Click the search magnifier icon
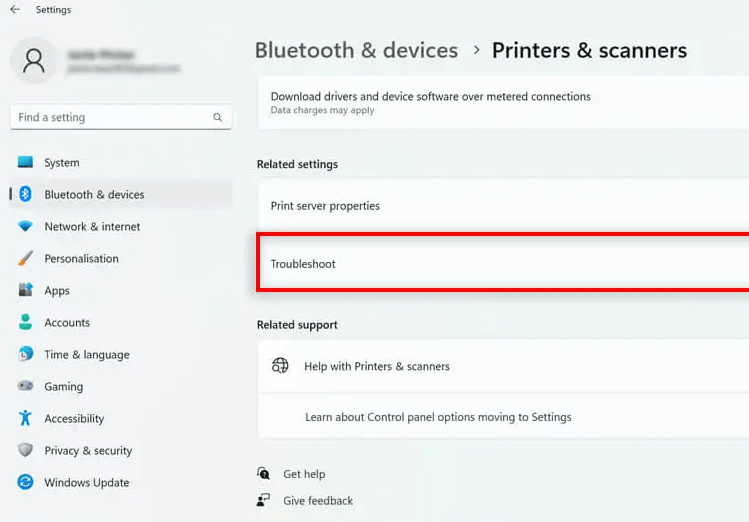 [218, 118]
